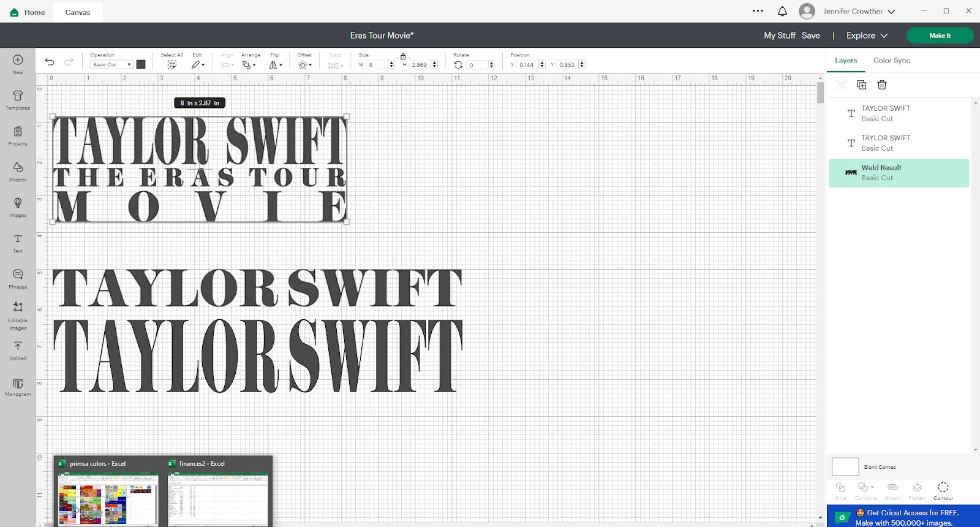Open the three-dot more menu
The width and height of the screenshot is (980, 527).
[x=758, y=11]
